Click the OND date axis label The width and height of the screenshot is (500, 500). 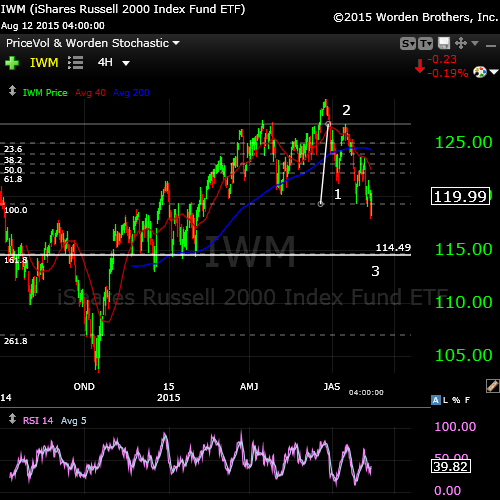(84, 387)
